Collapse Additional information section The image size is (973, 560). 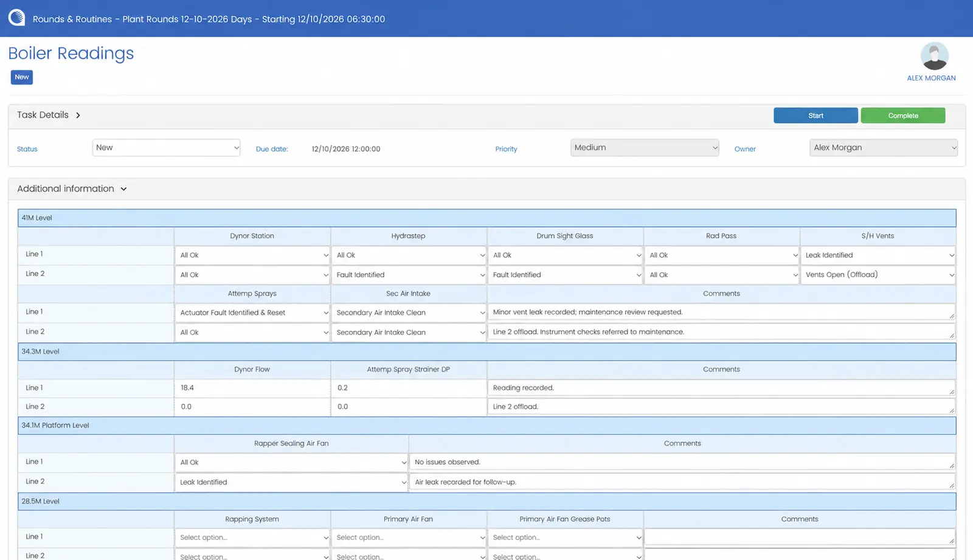[x=123, y=189]
